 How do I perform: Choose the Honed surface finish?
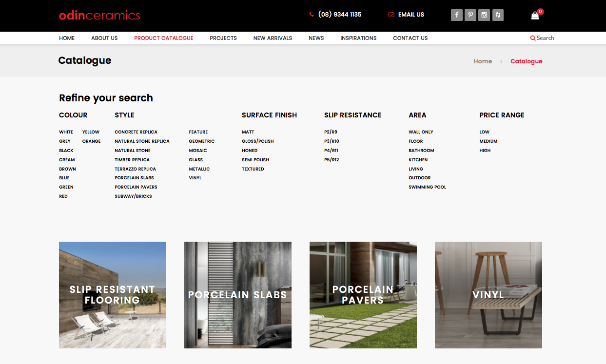(x=250, y=151)
